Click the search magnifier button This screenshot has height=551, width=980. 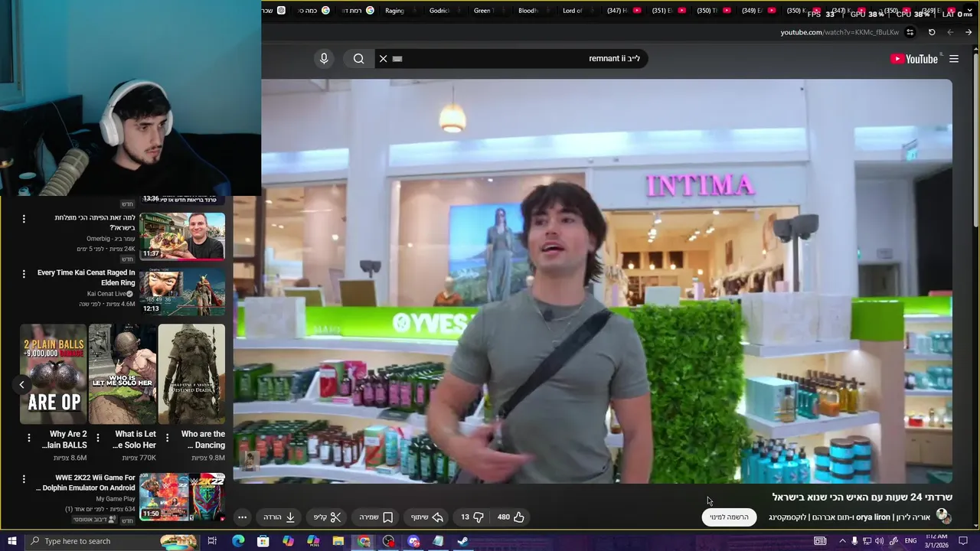[x=358, y=59]
